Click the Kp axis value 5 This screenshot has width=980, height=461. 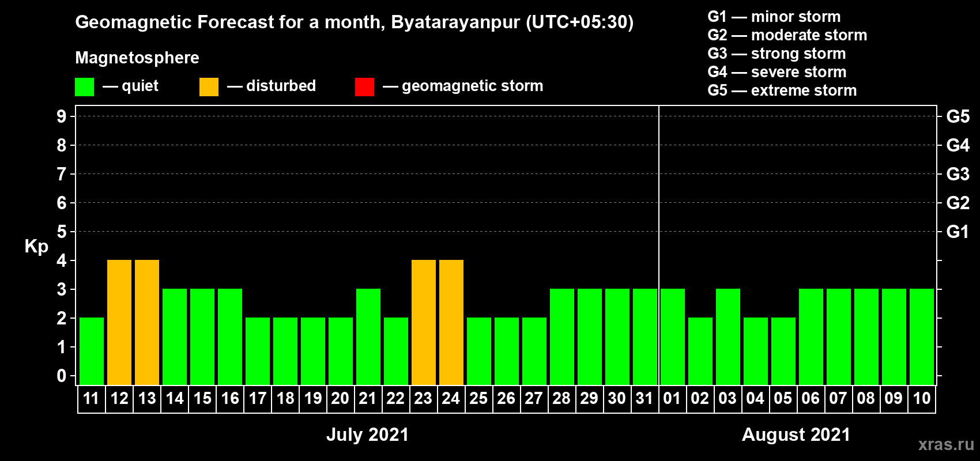62,232
